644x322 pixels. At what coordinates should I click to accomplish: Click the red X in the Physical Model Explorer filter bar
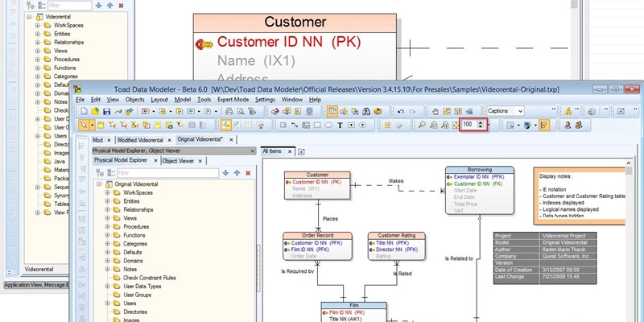[248, 173]
